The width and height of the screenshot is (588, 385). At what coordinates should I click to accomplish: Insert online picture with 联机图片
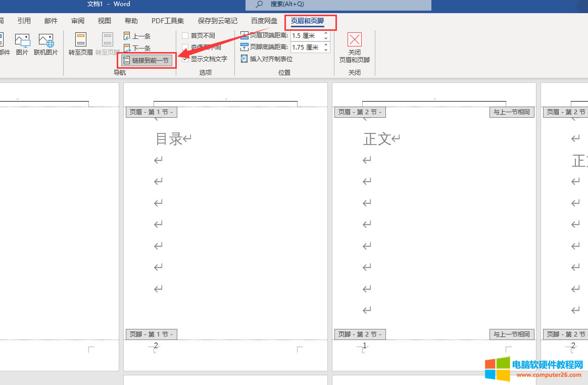46,44
